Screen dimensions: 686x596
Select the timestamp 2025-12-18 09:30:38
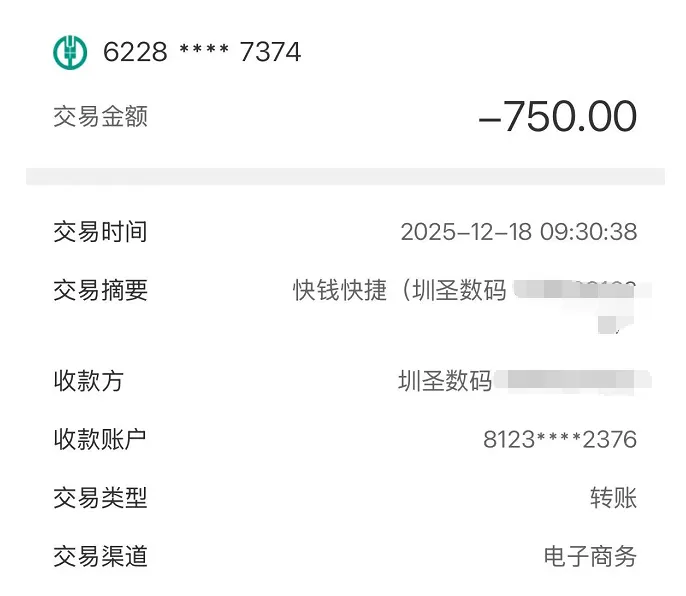tap(518, 232)
